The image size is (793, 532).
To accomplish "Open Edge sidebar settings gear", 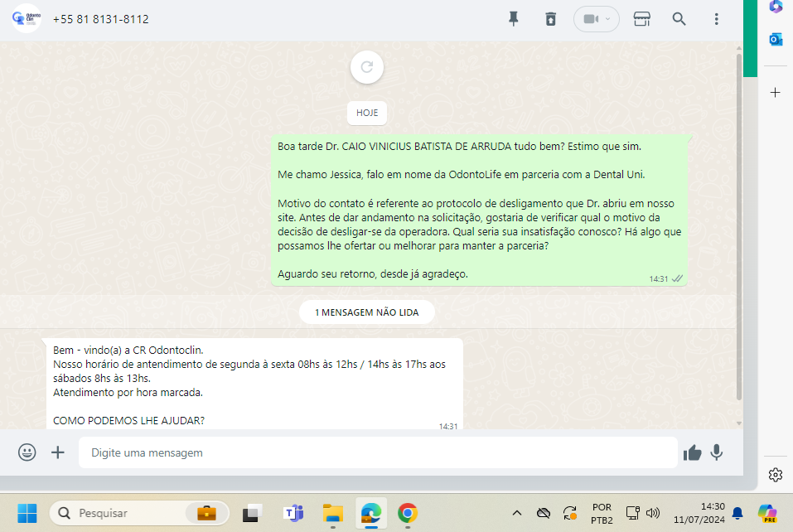I will [776, 475].
